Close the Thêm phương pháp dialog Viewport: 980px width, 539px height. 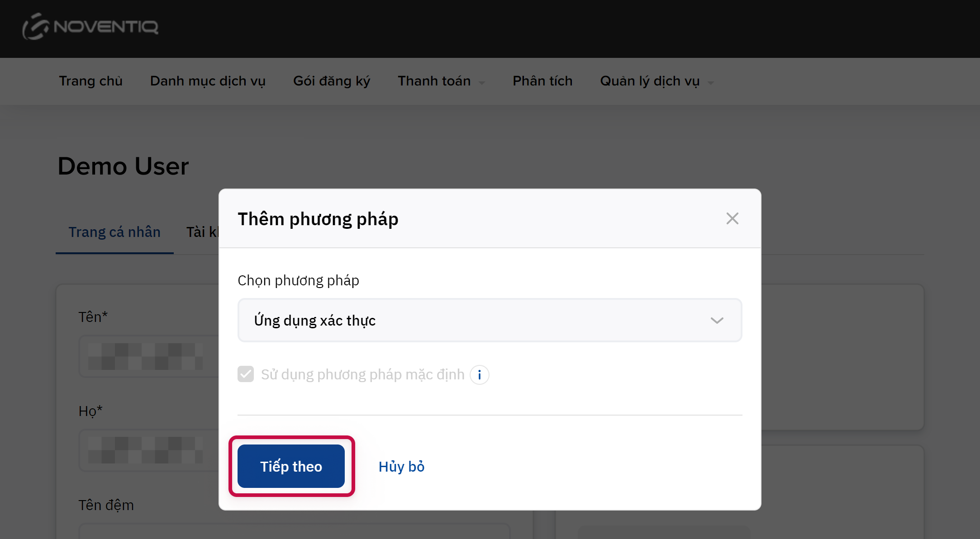coord(732,218)
